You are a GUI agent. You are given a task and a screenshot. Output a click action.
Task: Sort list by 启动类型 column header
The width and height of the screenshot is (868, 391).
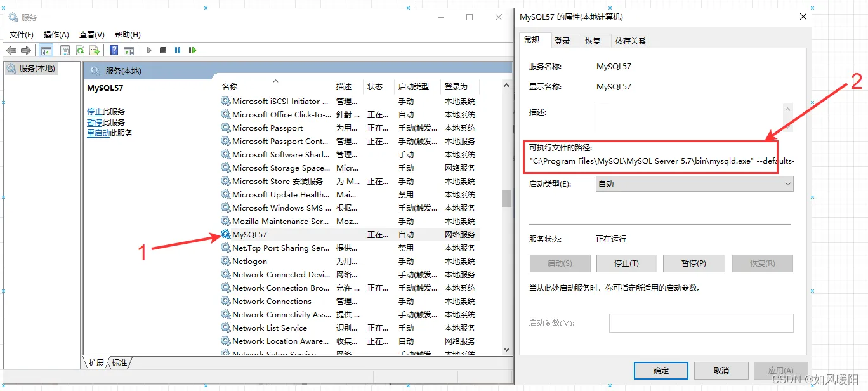click(x=418, y=87)
